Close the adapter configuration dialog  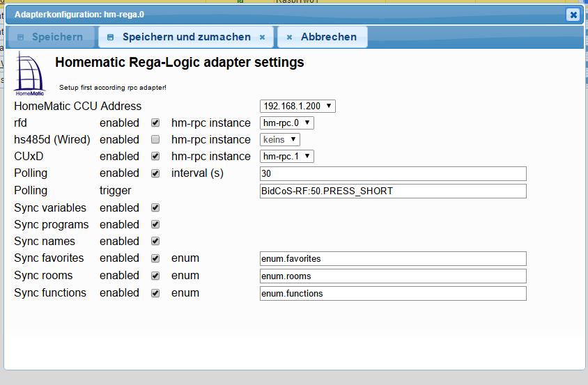(x=573, y=14)
